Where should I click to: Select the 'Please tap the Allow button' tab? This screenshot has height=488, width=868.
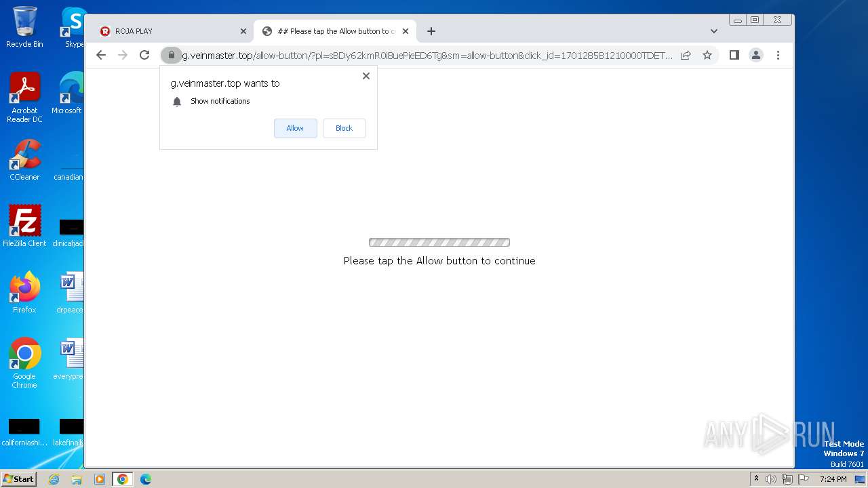click(336, 31)
